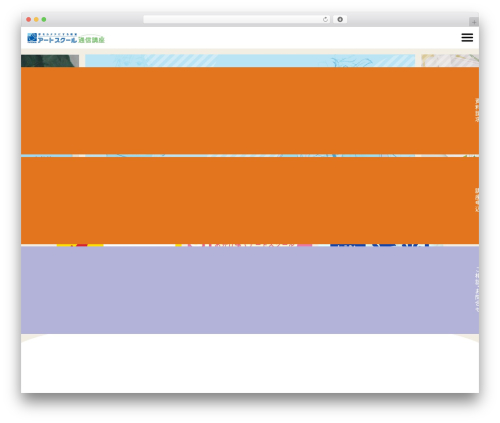The height and width of the screenshot is (423, 500).
Task: Click the upper orange 資料請求 banner
Action: [250, 111]
